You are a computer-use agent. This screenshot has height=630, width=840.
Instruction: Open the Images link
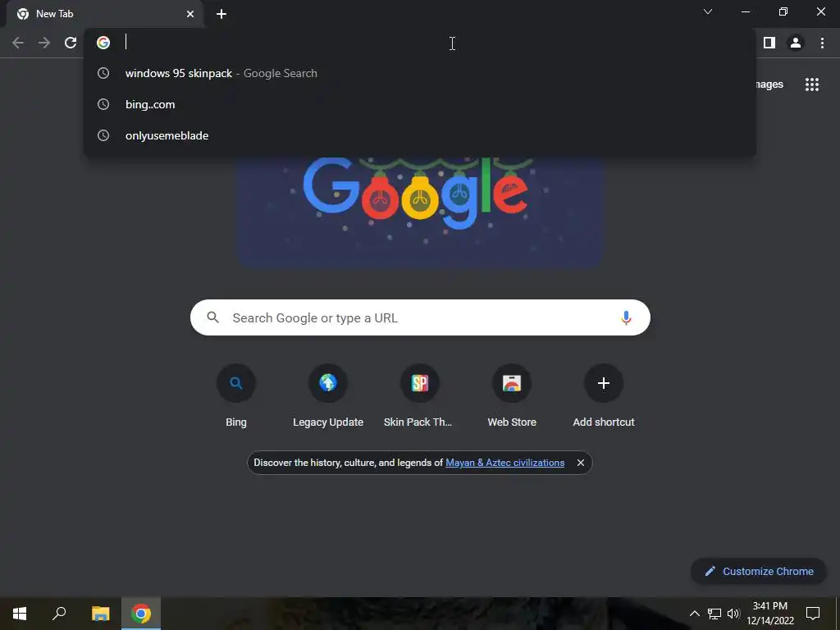click(769, 84)
